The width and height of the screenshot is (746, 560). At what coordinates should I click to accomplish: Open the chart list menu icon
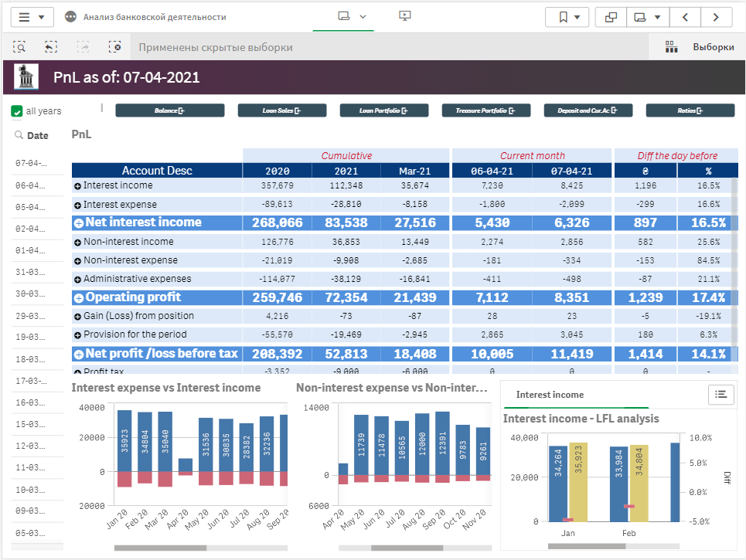(720, 394)
